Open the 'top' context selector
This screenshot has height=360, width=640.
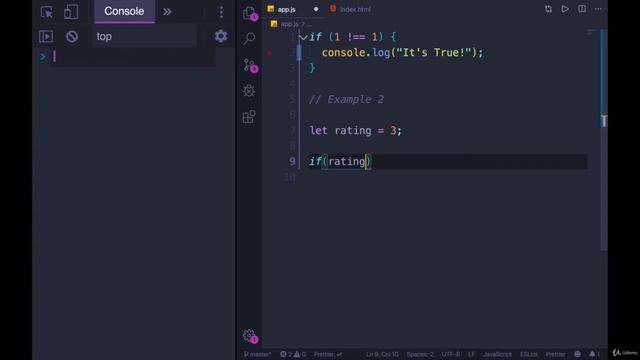coord(144,36)
